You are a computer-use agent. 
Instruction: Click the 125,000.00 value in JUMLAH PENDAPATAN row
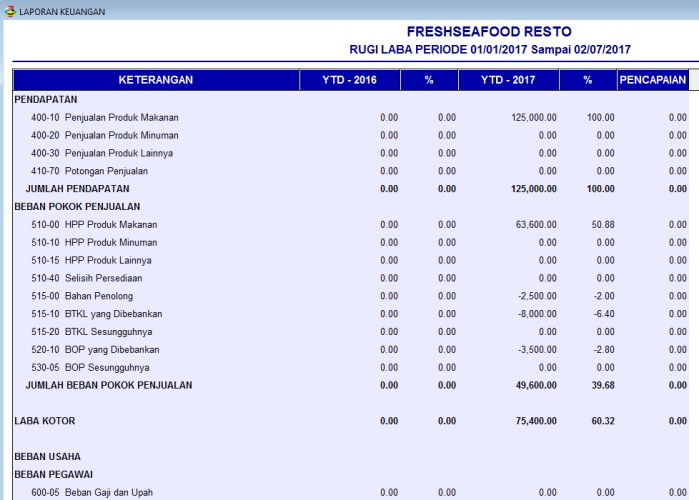pos(534,189)
